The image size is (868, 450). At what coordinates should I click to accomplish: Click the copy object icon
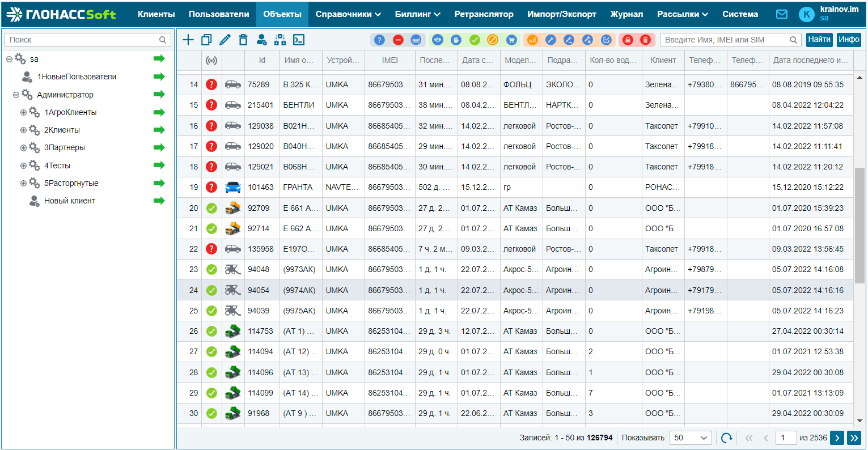[206, 40]
